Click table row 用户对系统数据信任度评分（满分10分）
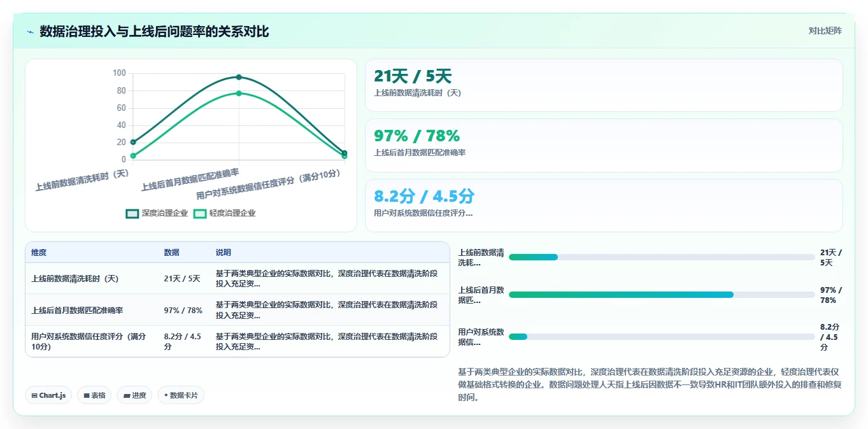Image resolution: width=868 pixels, height=429 pixels. click(x=238, y=342)
